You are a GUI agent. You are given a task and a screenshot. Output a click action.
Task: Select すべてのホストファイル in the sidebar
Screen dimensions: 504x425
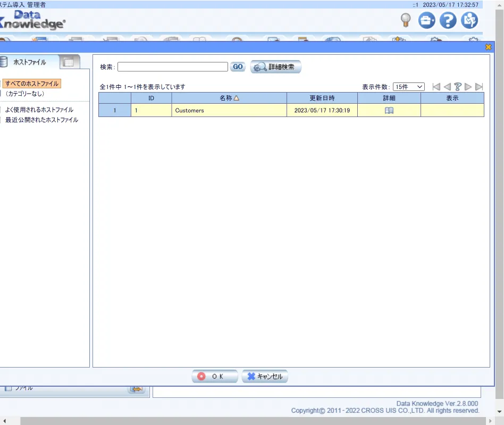point(32,84)
